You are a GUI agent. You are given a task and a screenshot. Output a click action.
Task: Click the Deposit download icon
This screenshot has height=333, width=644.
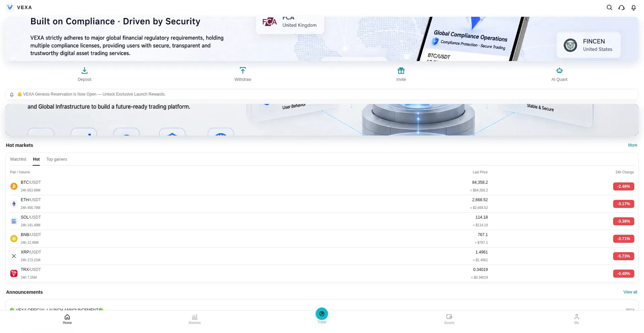pos(85,70)
